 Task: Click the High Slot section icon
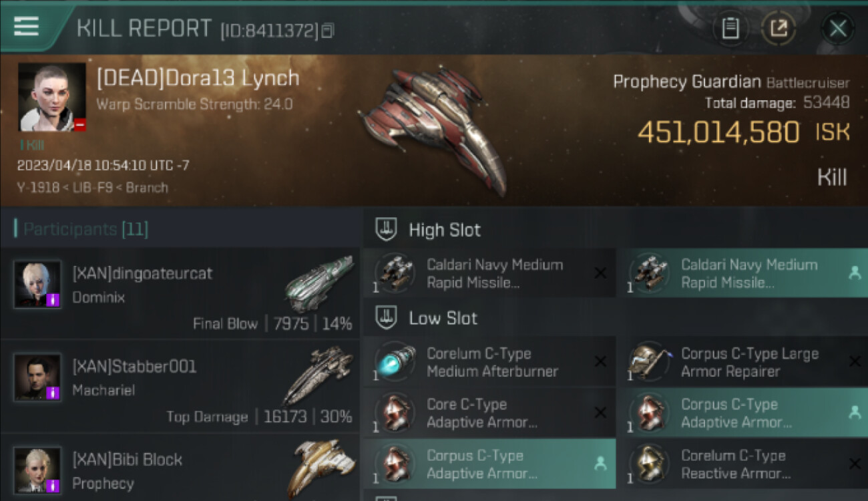(385, 229)
